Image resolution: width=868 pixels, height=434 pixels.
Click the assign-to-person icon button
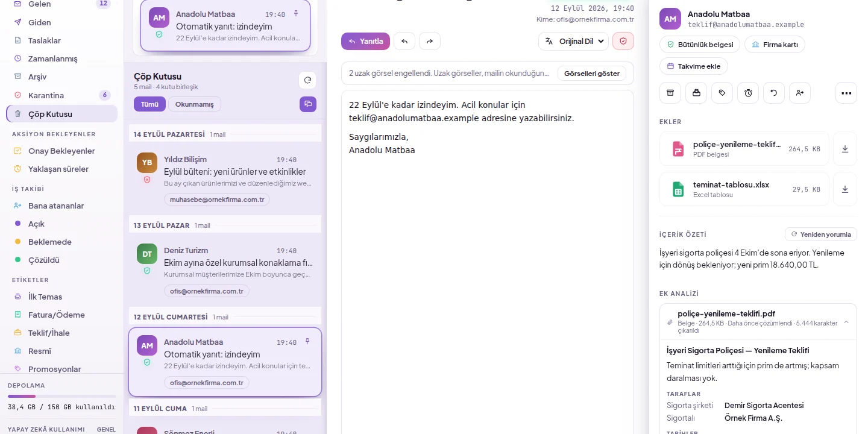pyautogui.click(x=800, y=93)
